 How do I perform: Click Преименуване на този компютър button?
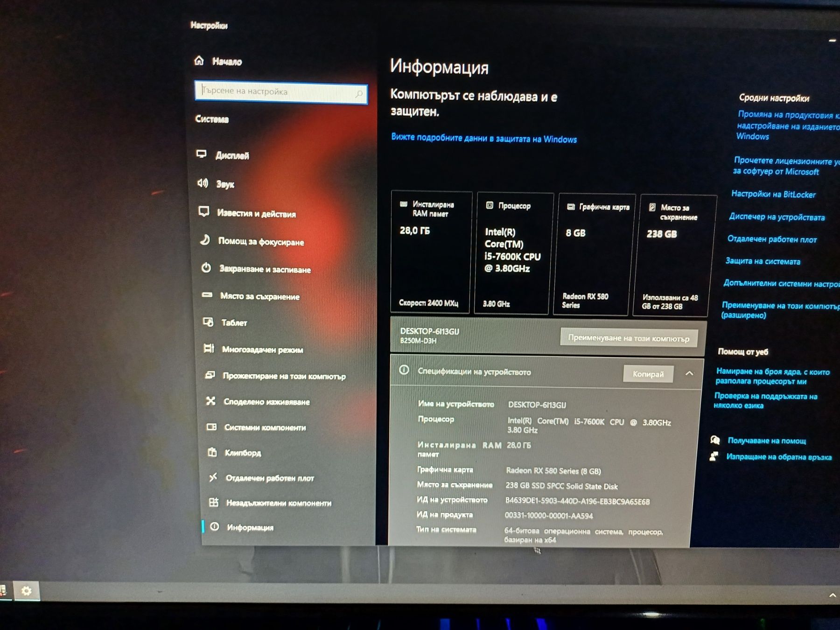click(629, 338)
